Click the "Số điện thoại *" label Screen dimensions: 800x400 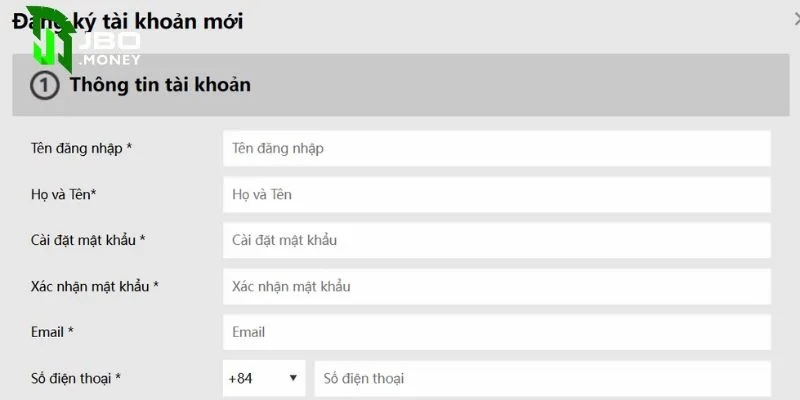tap(76, 379)
